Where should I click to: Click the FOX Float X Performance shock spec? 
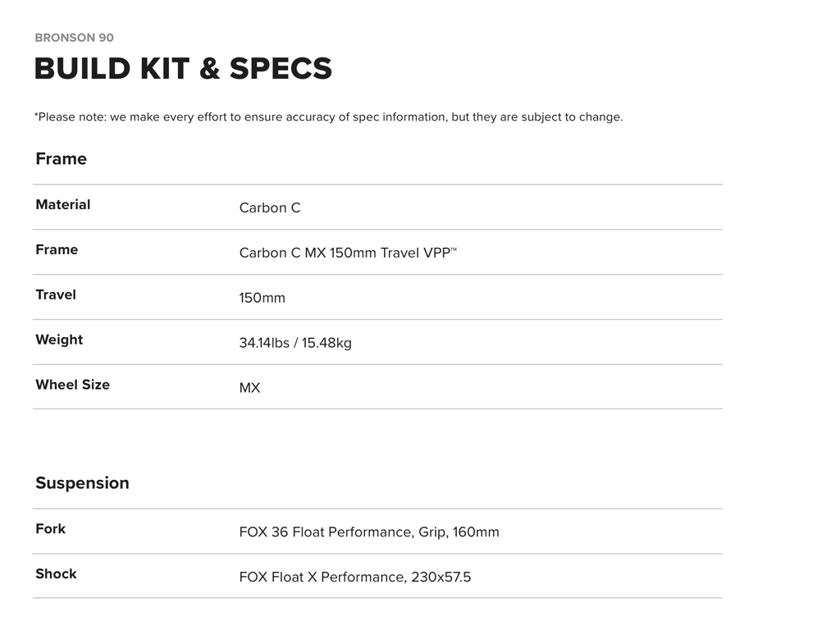click(355, 577)
